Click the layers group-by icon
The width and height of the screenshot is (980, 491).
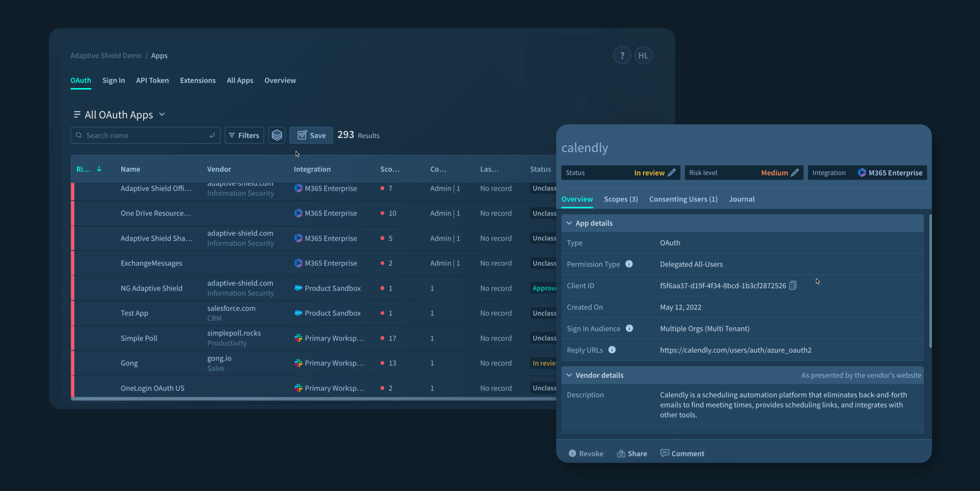pyautogui.click(x=277, y=135)
